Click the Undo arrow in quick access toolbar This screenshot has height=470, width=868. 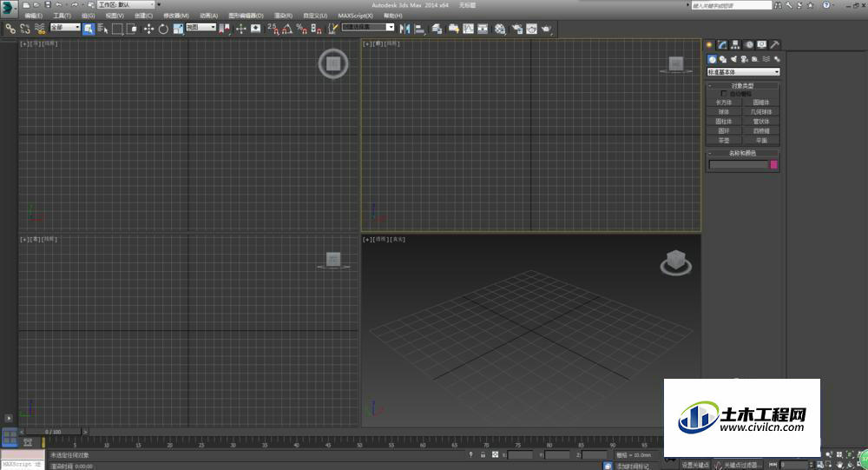coord(59,5)
